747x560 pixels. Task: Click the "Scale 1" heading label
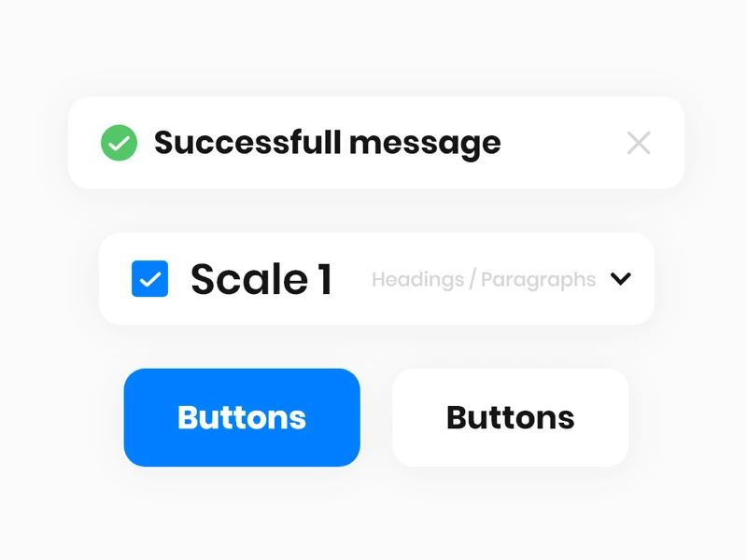261,279
